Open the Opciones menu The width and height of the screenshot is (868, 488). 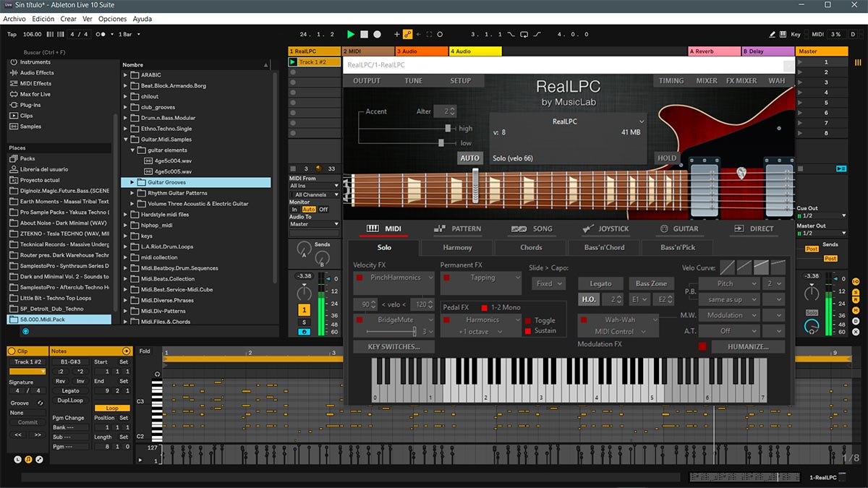point(112,19)
